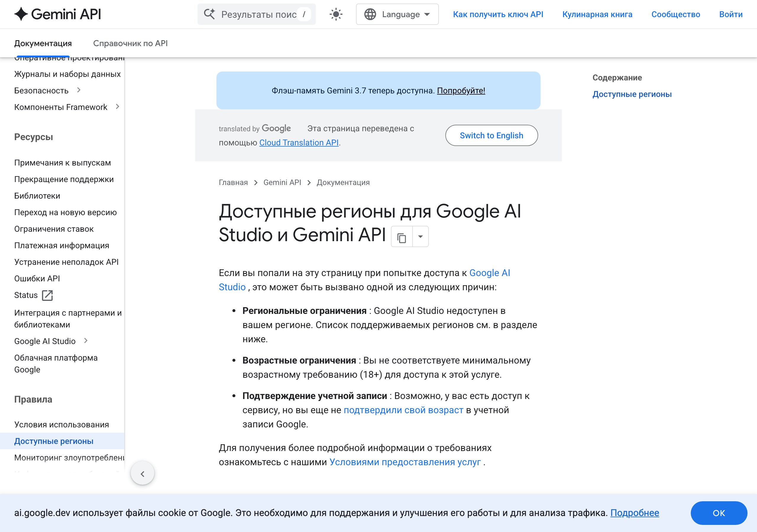Image resolution: width=757 pixels, height=532 pixels.
Task: Collapse the sidebar with round arrow button
Action: click(143, 473)
